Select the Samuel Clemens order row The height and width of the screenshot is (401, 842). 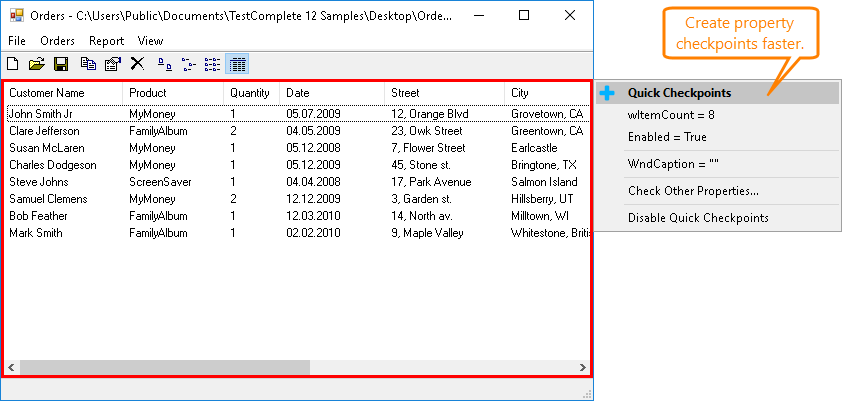[297, 199]
